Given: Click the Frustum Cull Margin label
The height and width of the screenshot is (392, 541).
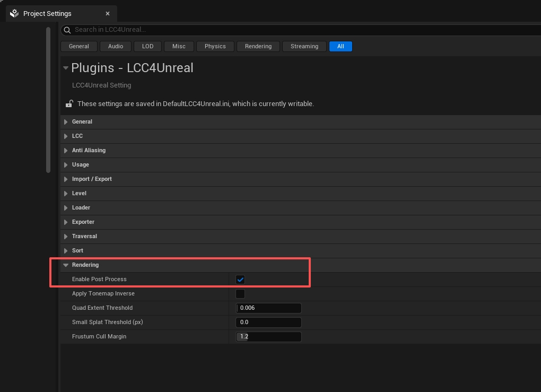Looking at the screenshot, I should point(99,336).
